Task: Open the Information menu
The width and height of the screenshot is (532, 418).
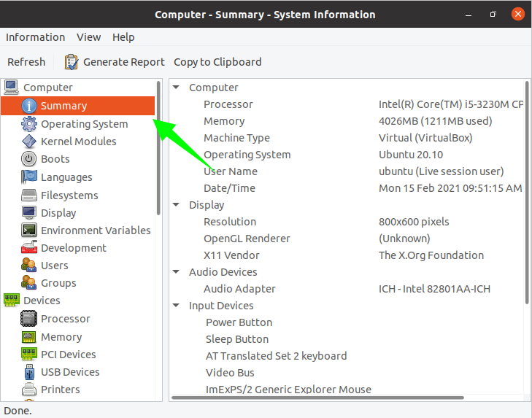Action: (35, 37)
